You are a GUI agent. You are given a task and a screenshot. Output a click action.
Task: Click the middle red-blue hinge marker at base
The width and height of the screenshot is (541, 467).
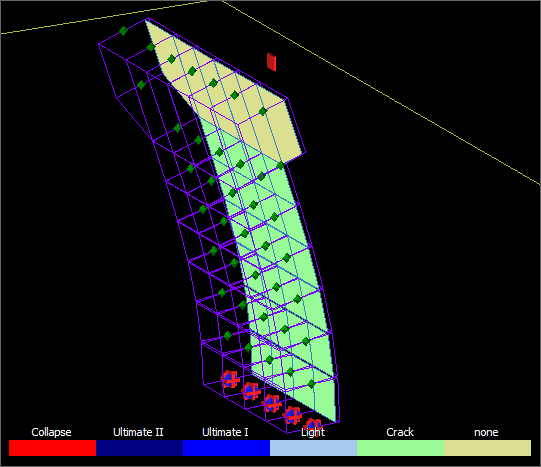272,403
